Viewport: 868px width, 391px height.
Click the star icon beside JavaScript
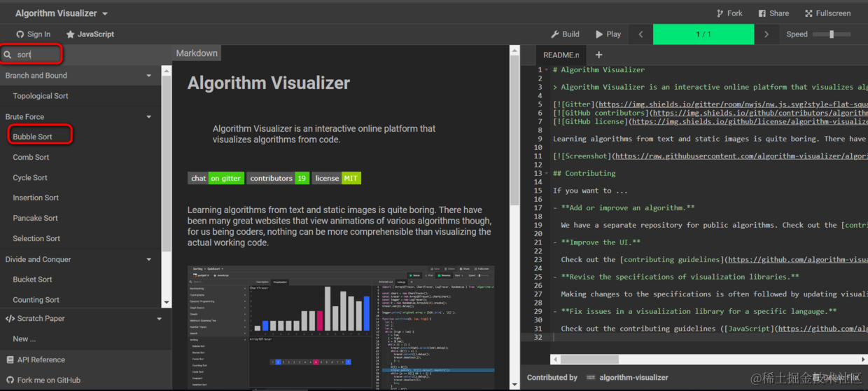click(70, 34)
